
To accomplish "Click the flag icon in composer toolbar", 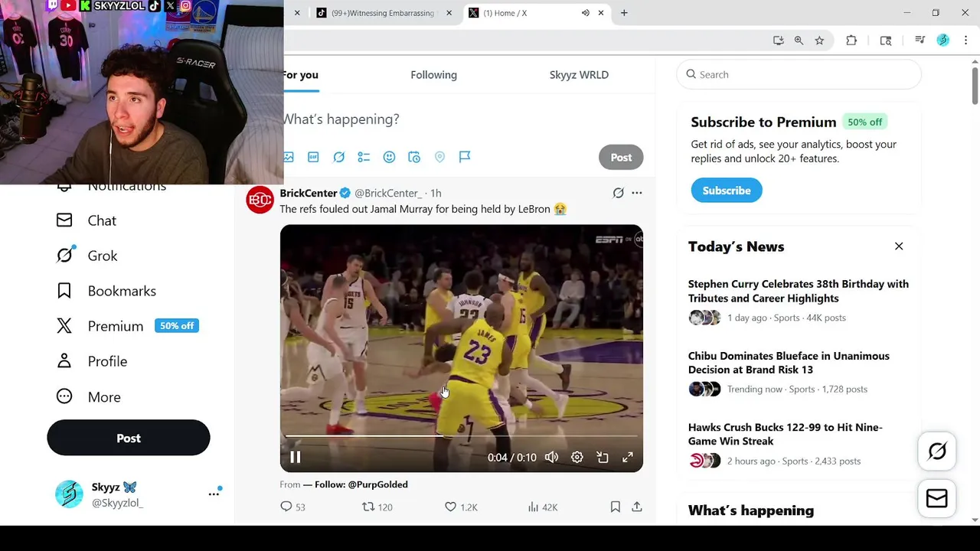I will [x=465, y=157].
